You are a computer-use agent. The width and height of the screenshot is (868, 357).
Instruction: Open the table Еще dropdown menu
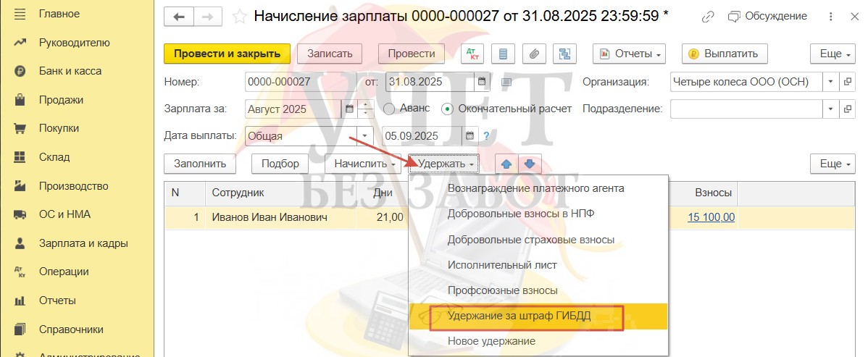(834, 164)
